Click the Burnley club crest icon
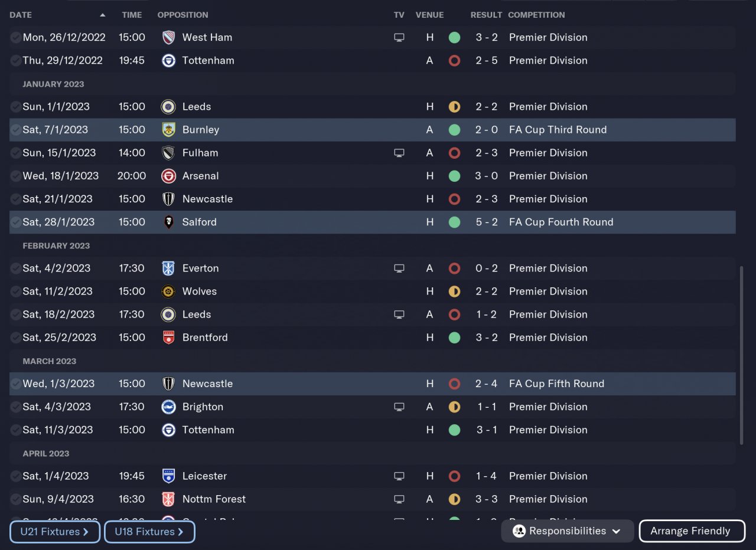 168,130
